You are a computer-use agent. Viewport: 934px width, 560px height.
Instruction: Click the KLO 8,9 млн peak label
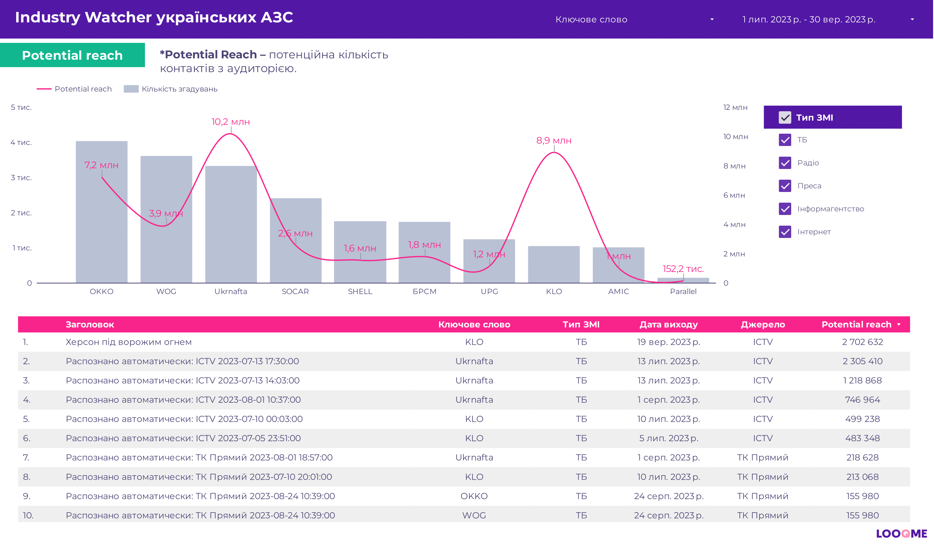(x=554, y=141)
